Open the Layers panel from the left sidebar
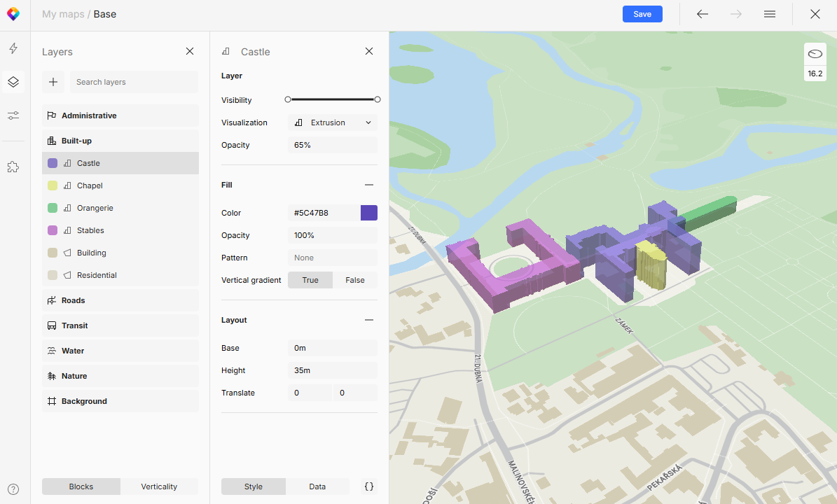Screen dimensions: 837x504 (x=13, y=81)
